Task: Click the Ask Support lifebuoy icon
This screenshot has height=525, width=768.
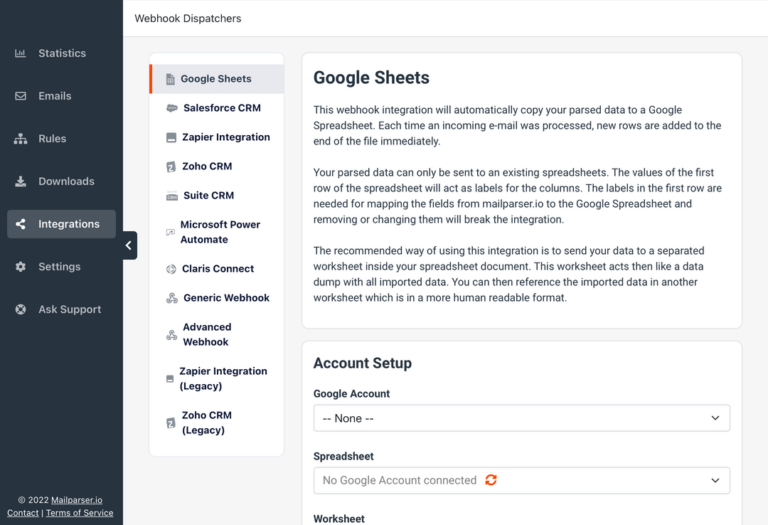Action: coord(20,309)
